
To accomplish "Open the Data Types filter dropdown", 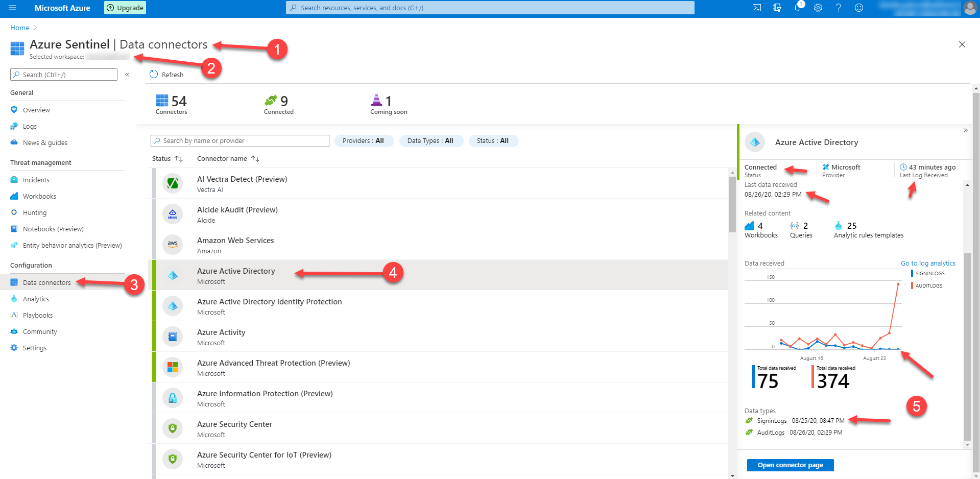I will [x=431, y=140].
